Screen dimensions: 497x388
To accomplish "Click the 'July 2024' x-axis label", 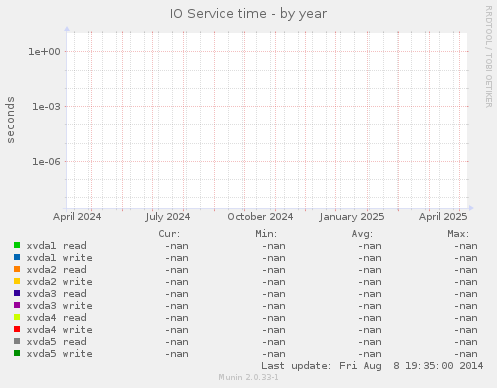I will (x=168, y=217).
